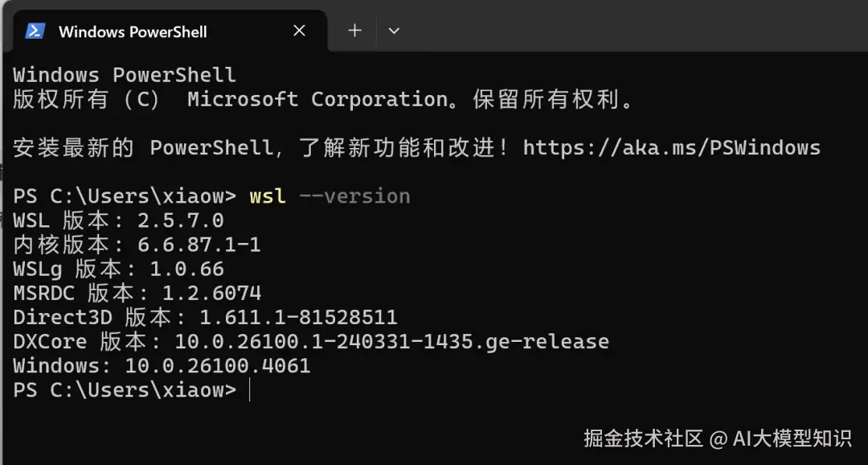Screen dimensions: 868x465
Task: Open the https://aka.ms/PSWindows link
Action: (x=671, y=148)
